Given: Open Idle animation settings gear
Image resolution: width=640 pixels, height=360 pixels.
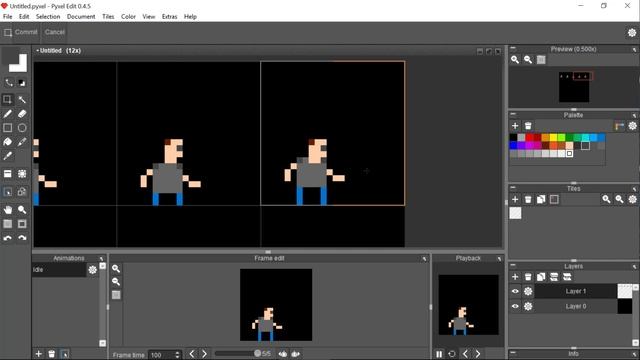Looking at the screenshot, I should [x=93, y=270].
